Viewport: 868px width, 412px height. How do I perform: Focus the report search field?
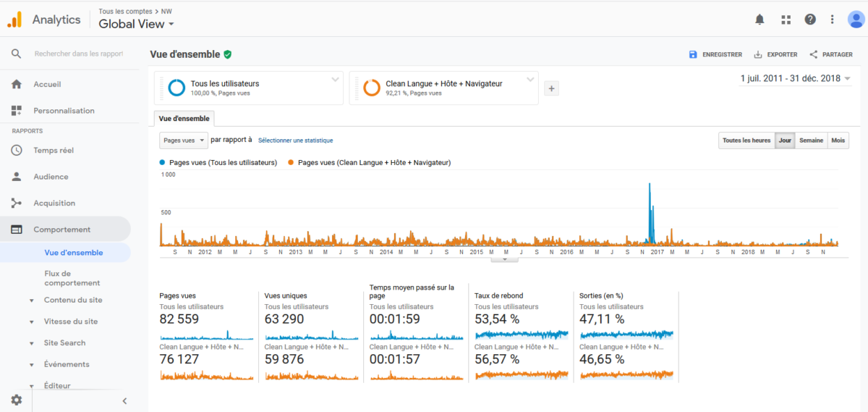[x=78, y=54]
